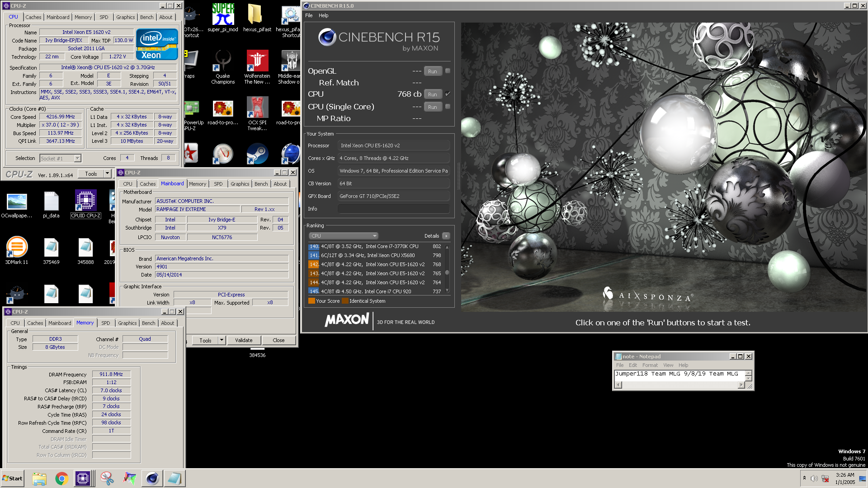Toggle CPU Single Core test checkbox
This screenshot has width=868, height=488.
(x=448, y=107)
